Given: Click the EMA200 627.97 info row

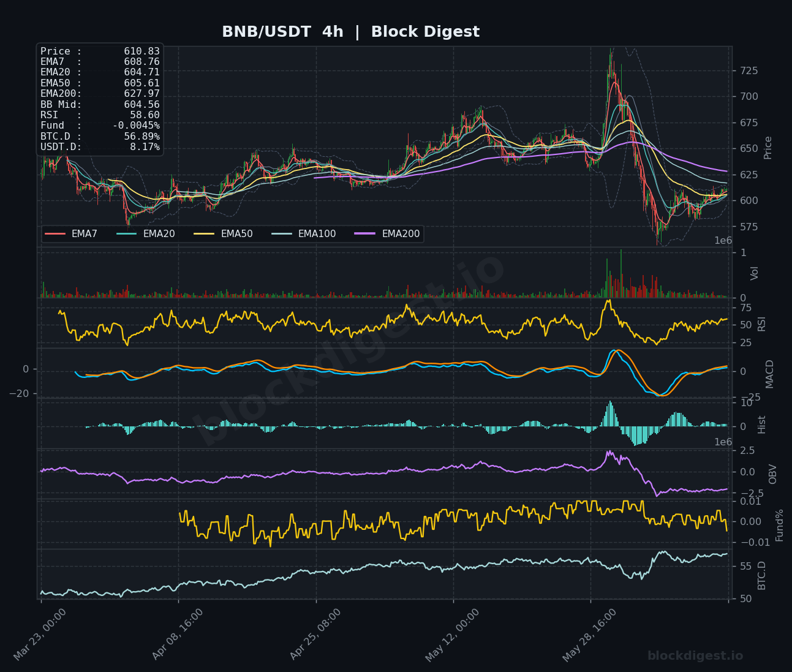Looking at the screenshot, I should coord(100,94).
